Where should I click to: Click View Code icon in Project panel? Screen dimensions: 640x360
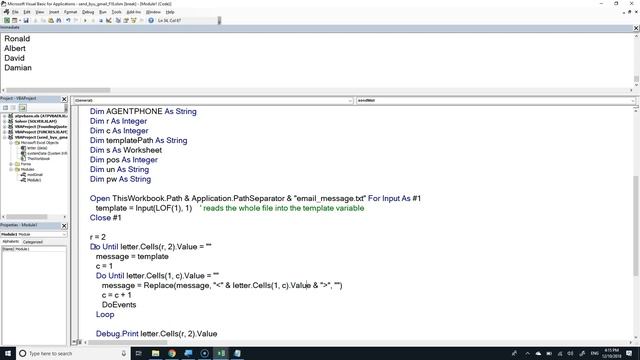coord(5,108)
